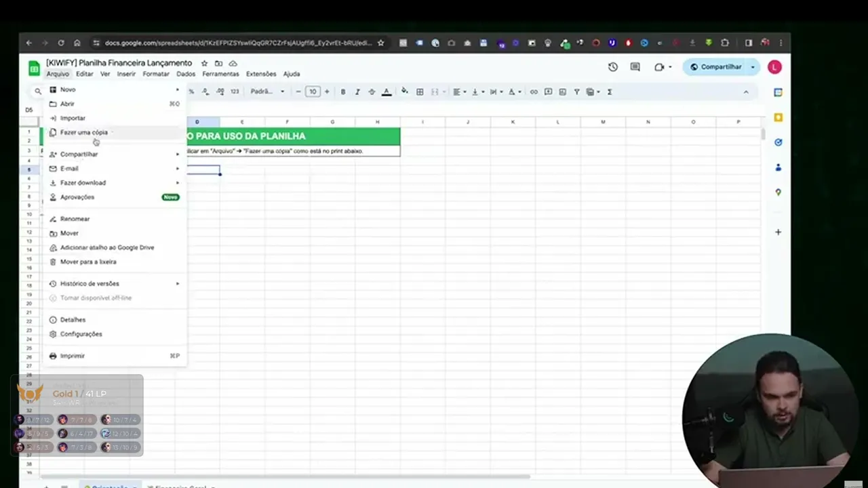Open the search menus magnifier icon

click(38, 91)
